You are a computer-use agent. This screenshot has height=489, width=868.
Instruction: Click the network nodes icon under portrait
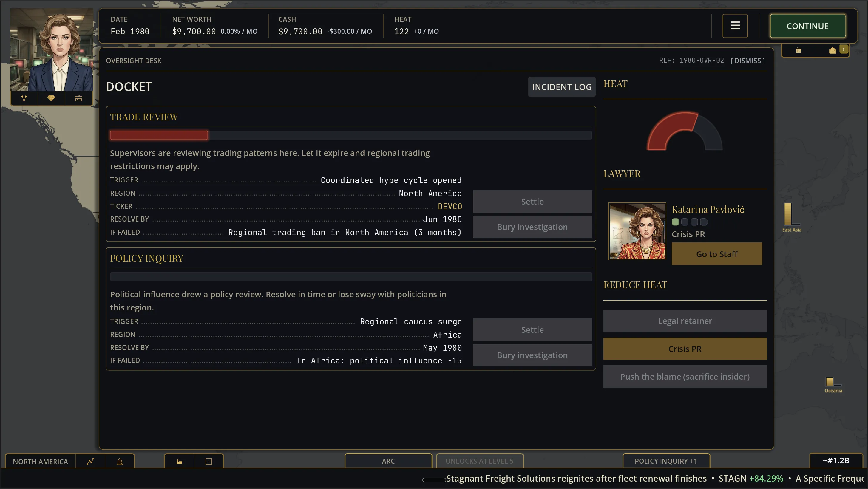[24, 98]
